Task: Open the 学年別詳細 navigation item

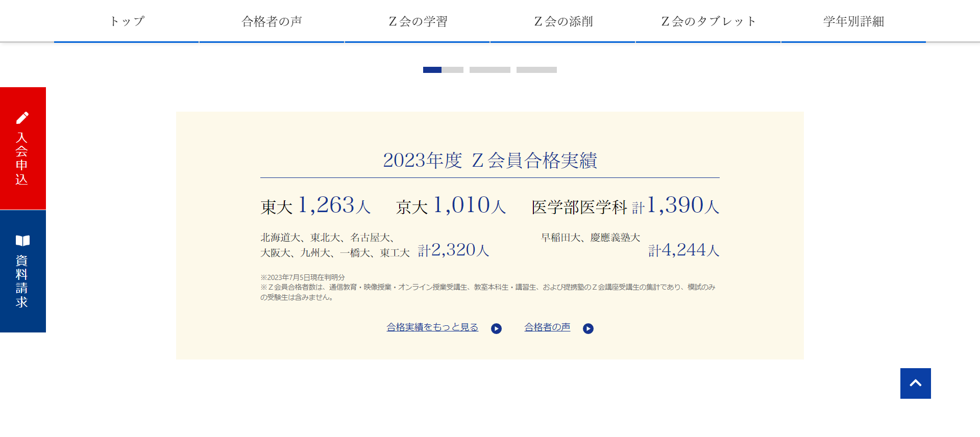Action: click(853, 21)
